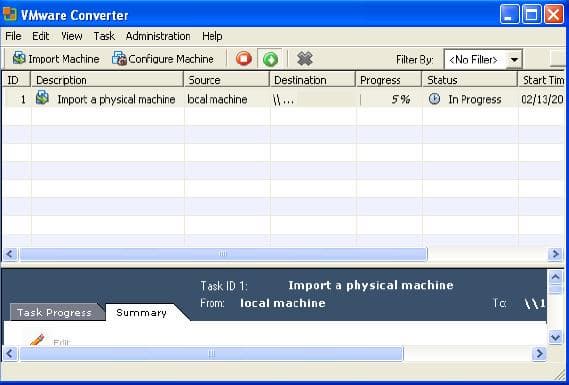Click the Configure Machine toolbar button
Image resolution: width=569 pixels, height=385 pixels.
tap(163, 59)
